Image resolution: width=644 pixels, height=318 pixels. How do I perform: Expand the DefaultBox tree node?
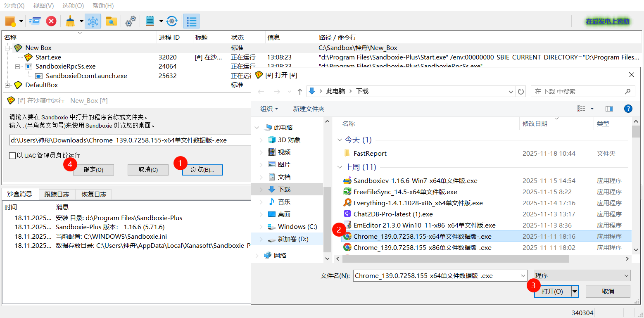coord(7,85)
